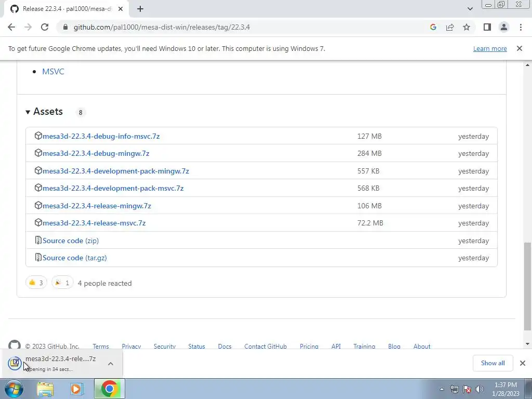This screenshot has height=399, width=532.
Task: Open the volume control in the system tray
Action: click(480, 389)
